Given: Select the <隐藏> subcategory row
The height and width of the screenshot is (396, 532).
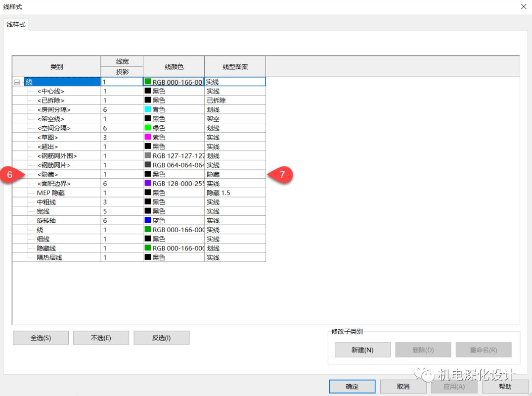Looking at the screenshot, I should click(x=47, y=174).
